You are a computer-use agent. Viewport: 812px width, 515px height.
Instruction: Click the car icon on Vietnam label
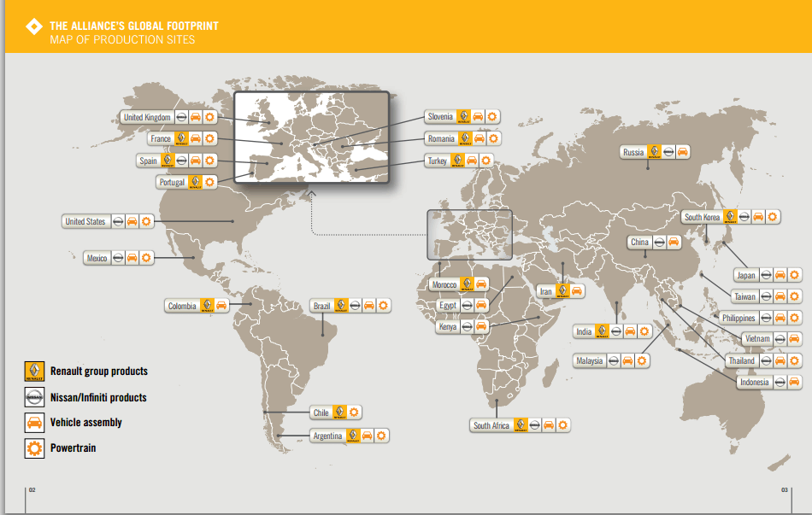pyautogui.click(x=794, y=339)
